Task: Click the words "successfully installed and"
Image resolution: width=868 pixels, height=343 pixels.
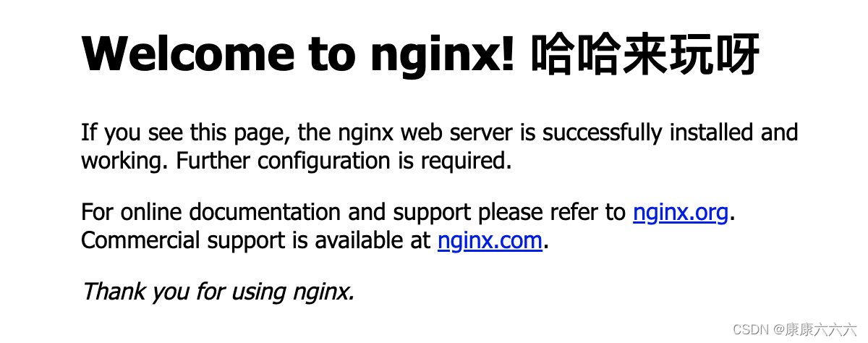Action: pos(671,133)
